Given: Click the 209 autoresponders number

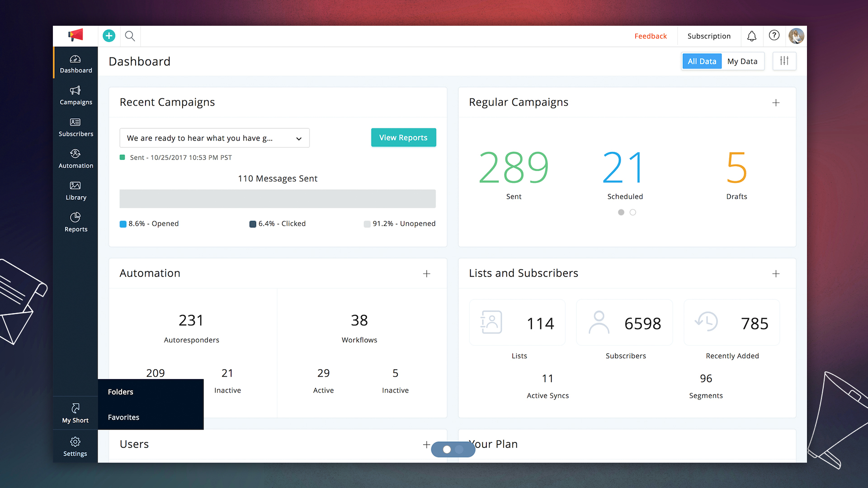Looking at the screenshot, I should pyautogui.click(x=156, y=373).
